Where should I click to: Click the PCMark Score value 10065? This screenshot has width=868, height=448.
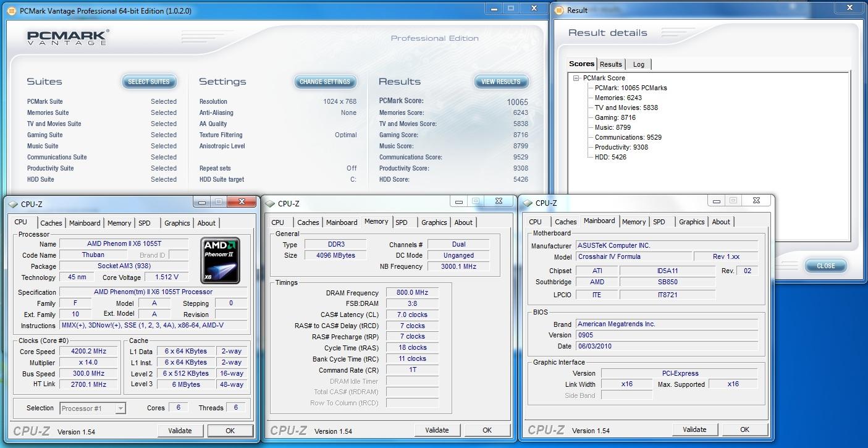point(518,102)
